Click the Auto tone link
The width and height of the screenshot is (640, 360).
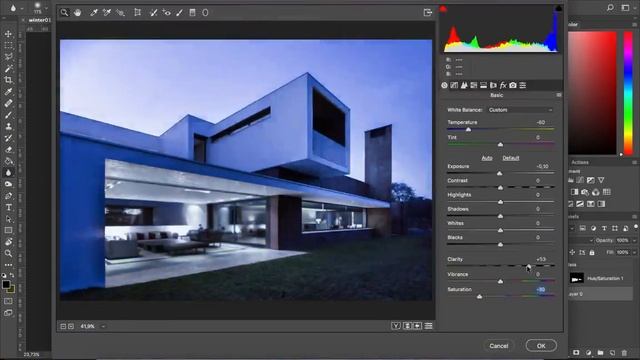pyautogui.click(x=487, y=158)
